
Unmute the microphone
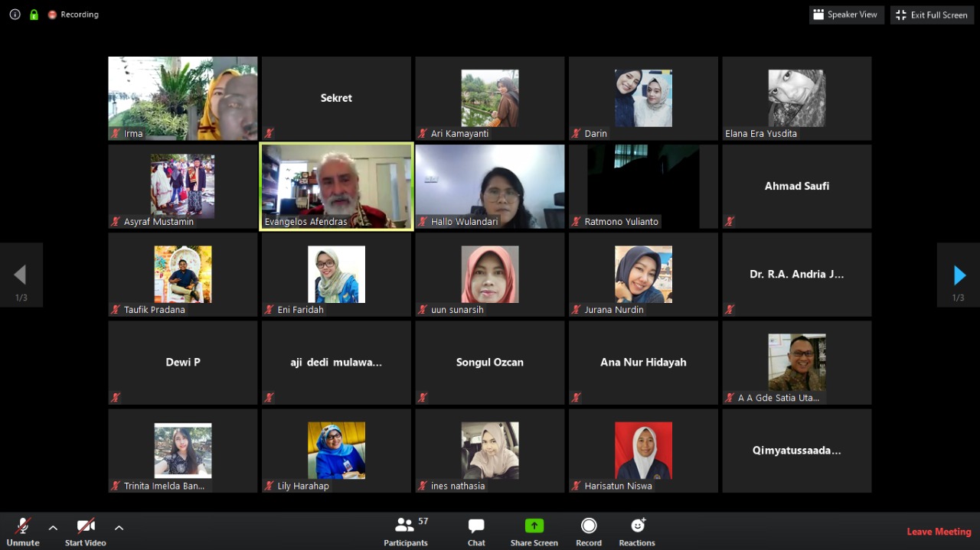[23, 531]
